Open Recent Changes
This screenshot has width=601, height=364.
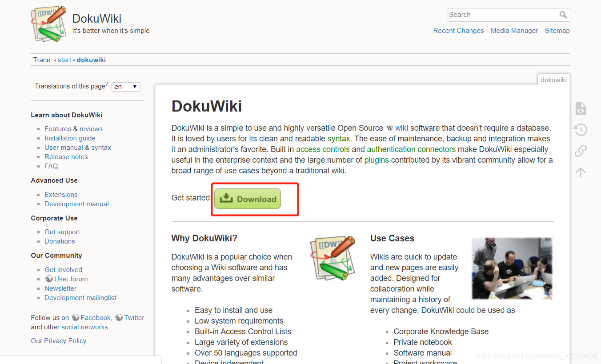(458, 30)
